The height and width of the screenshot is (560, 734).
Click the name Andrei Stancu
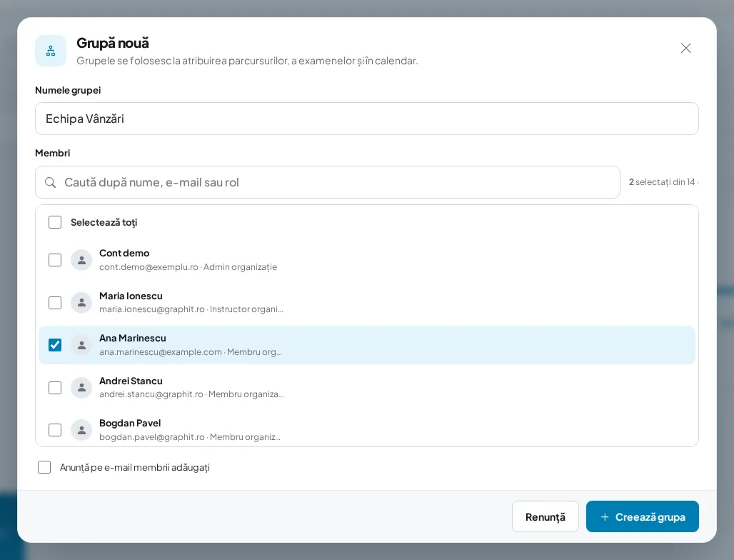point(131,381)
